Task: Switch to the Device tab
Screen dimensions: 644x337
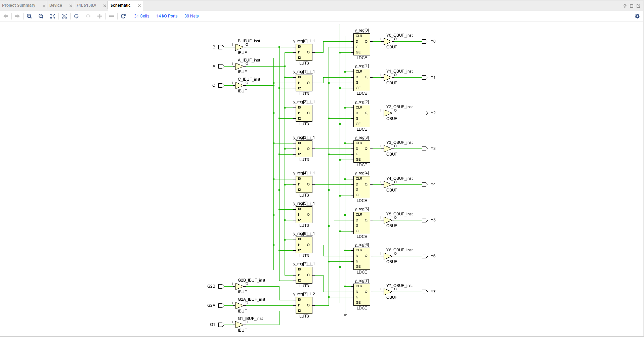Action: tap(56, 5)
